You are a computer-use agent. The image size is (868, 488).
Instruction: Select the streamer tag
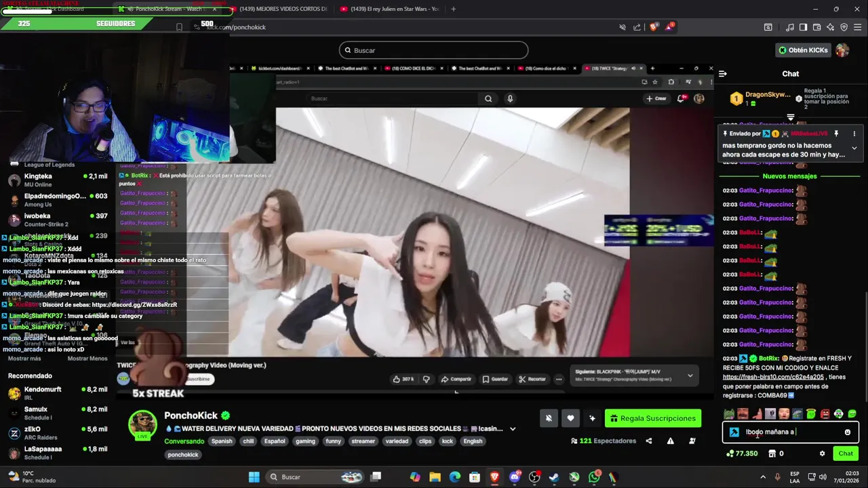pos(363,441)
